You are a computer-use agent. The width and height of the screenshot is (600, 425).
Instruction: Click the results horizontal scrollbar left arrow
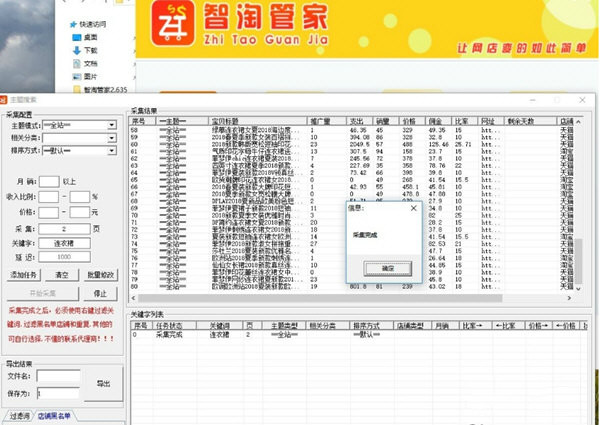(x=133, y=298)
